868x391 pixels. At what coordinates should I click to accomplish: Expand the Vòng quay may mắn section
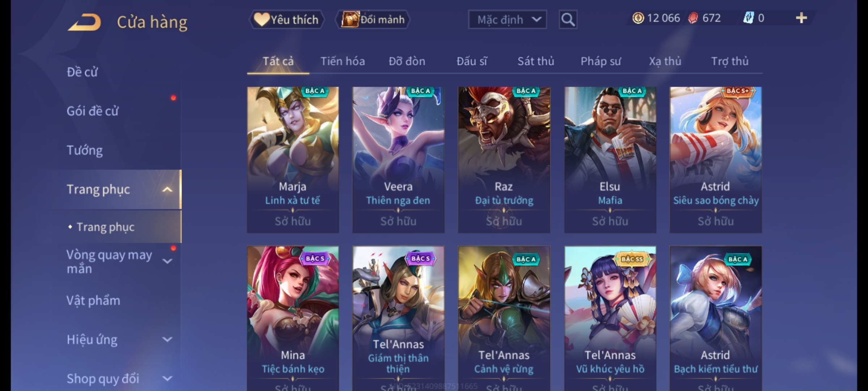[167, 261]
